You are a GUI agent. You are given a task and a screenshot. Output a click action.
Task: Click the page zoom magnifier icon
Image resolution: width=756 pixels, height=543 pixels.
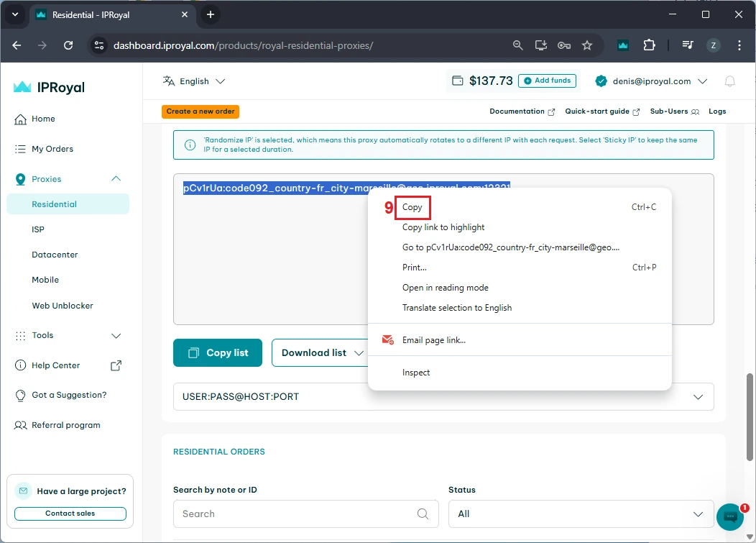click(x=517, y=45)
